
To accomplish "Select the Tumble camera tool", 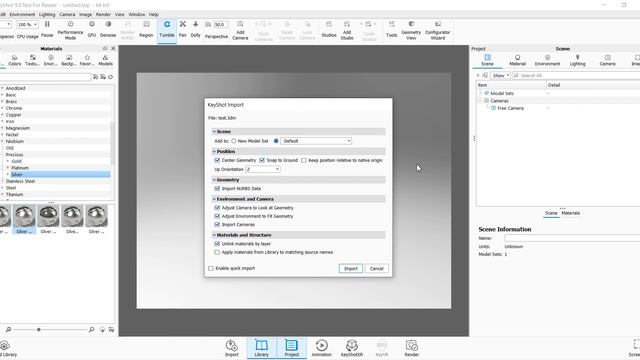I will click(167, 29).
